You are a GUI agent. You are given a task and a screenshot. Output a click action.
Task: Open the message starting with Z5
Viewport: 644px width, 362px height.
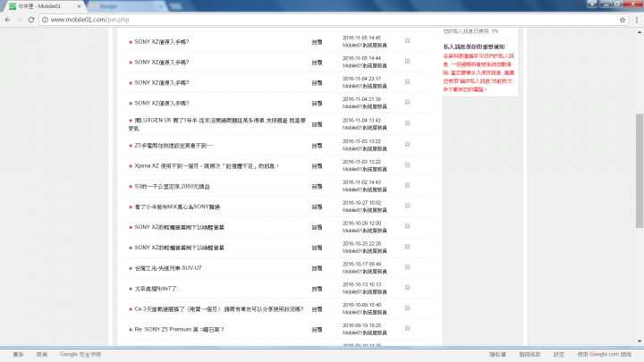click(x=174, y=146)
